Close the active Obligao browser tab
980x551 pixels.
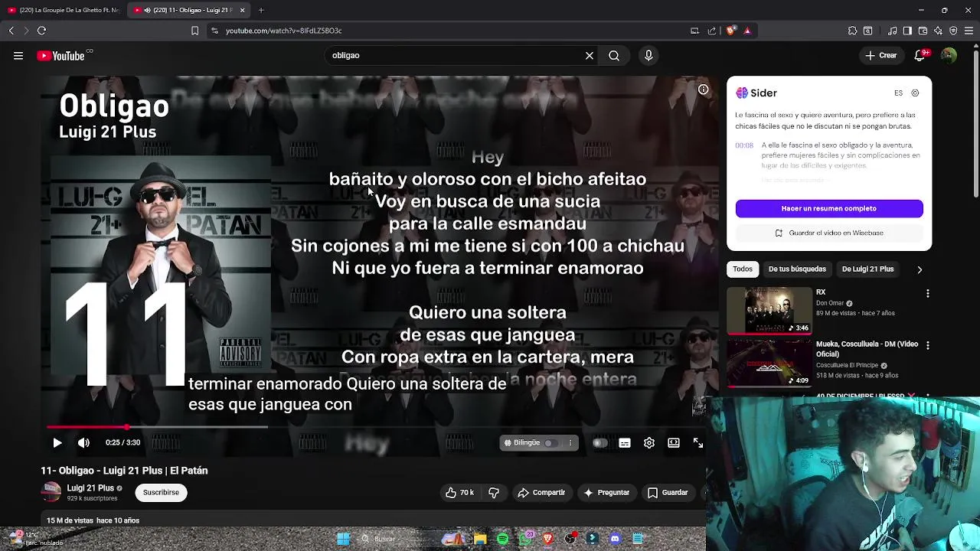tap(242, 10)
